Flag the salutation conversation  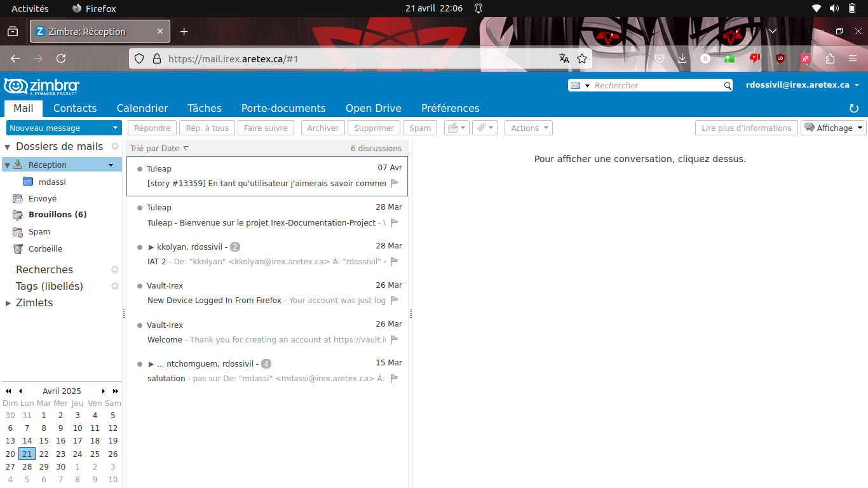[x=395, y=379]
